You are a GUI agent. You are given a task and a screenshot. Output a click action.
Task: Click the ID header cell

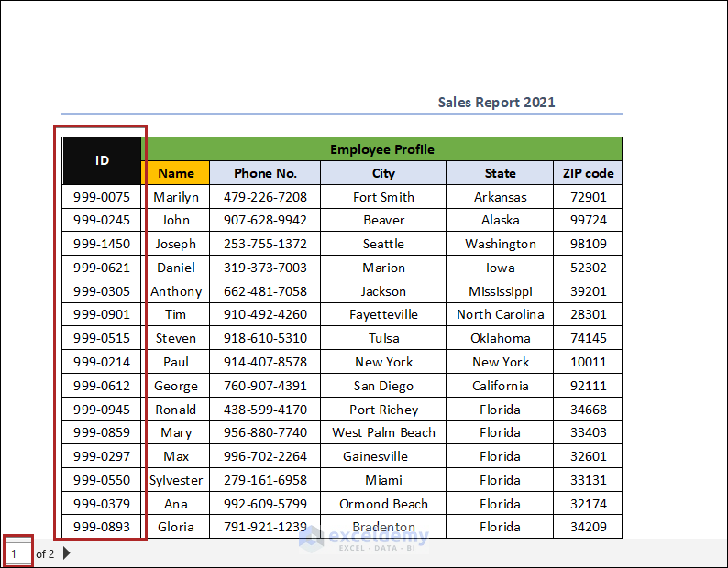tap(102, 160)
